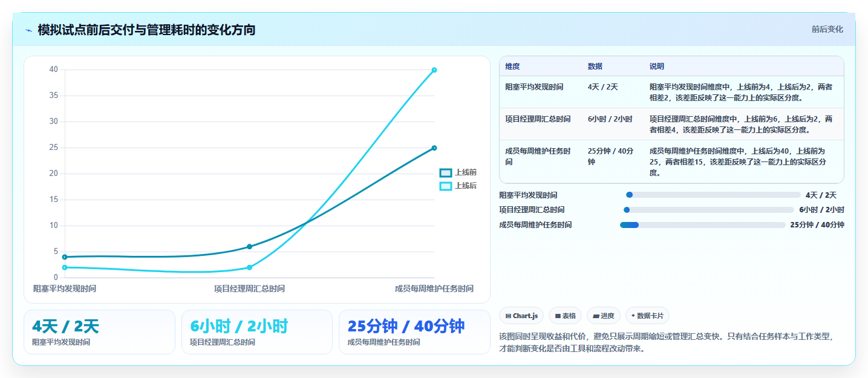Screen dimensions: 868x378
Task: Click the 前后变化 label in header
Action: point(827,30)
